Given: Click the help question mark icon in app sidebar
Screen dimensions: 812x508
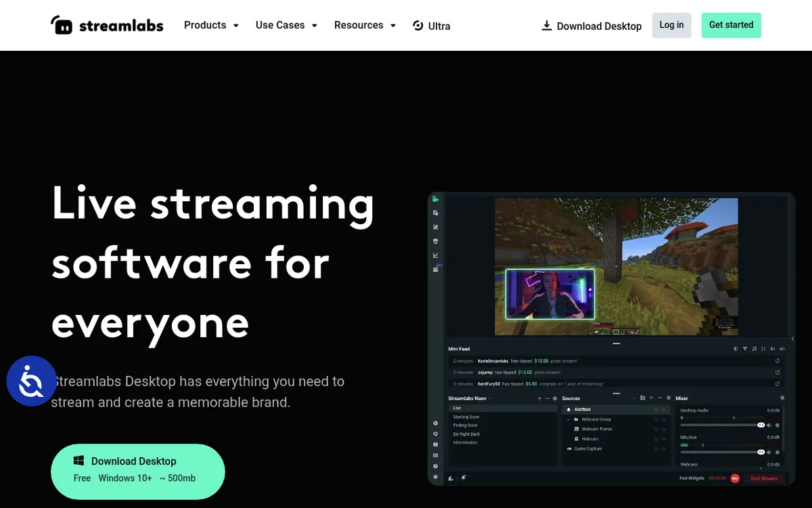Looking at the screenshot, I should pos(436,466).
